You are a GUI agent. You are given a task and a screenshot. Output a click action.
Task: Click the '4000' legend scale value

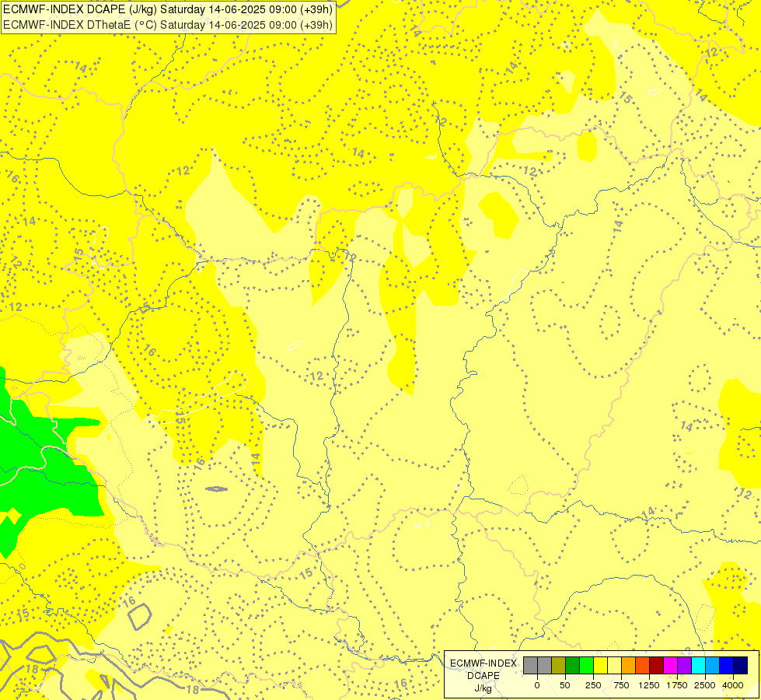(733, 685)
